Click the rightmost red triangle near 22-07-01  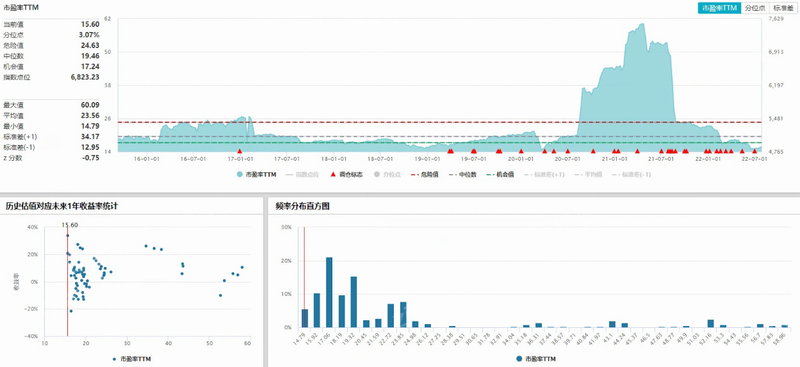click(x=754, y=151)
